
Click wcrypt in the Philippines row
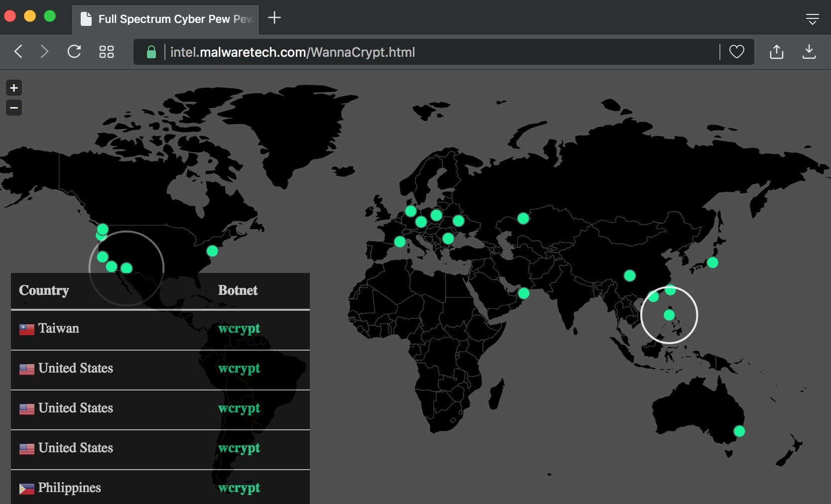[x=239, y=489]
